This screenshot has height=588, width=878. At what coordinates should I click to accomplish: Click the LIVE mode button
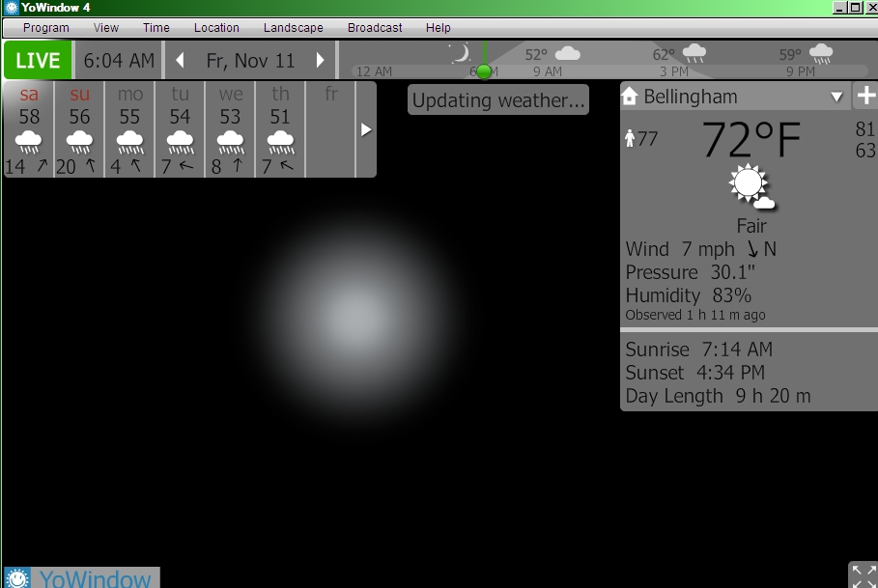39,61
